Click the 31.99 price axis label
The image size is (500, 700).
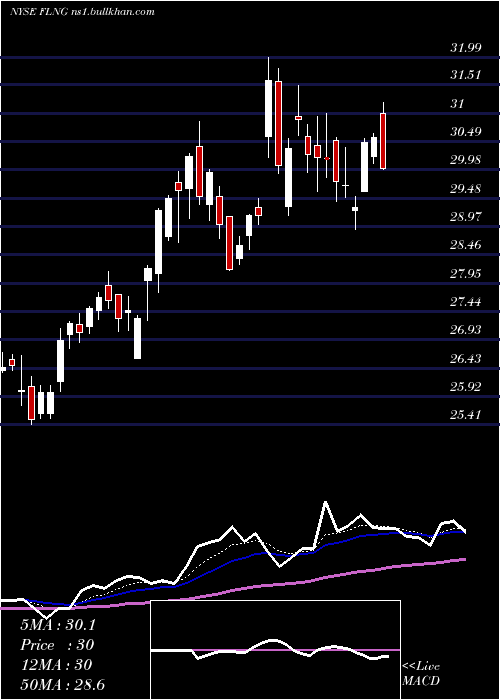coord(466,48)
